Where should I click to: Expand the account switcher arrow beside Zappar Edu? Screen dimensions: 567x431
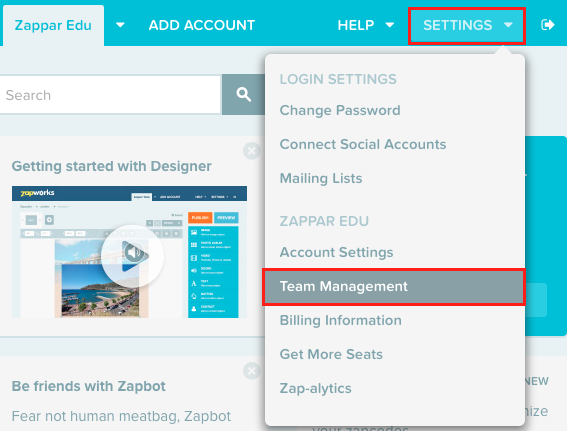coord(120,25)
